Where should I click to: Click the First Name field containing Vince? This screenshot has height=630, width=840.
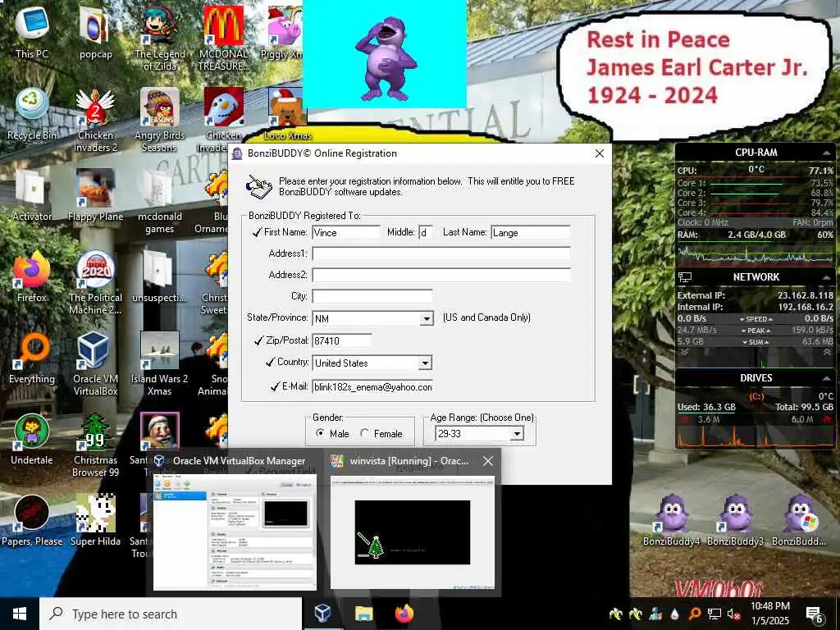345,232
